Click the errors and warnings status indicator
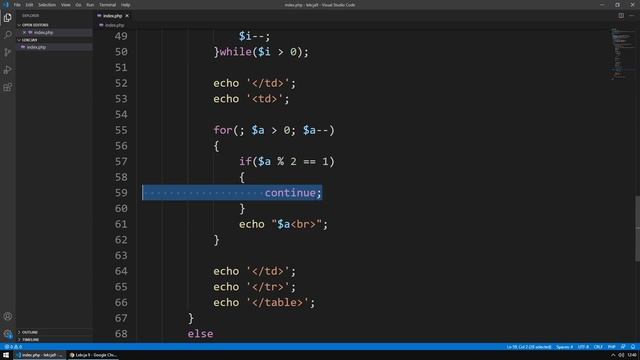The image size is (640, 360). click(x=13, y=347)
